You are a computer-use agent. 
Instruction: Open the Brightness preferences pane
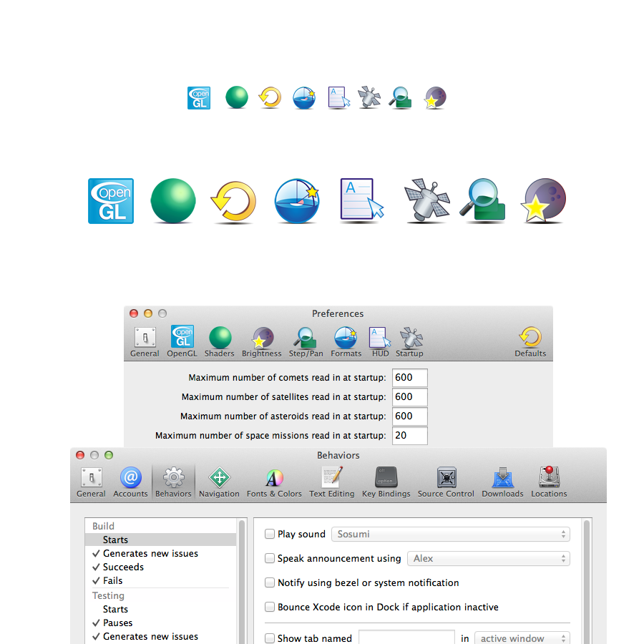[262, 342]
